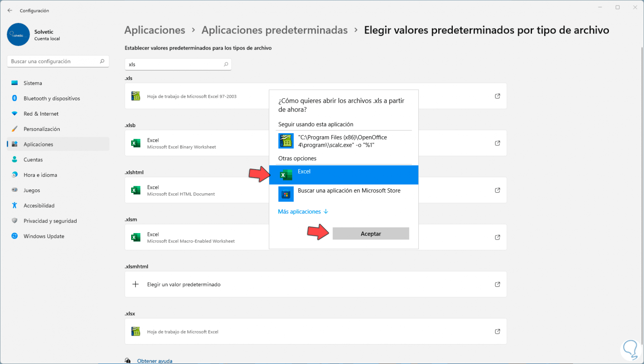Click the Excel icon in the .xlsb row
The width and height of the screenshot is (644, 364).
pos(135,143)
